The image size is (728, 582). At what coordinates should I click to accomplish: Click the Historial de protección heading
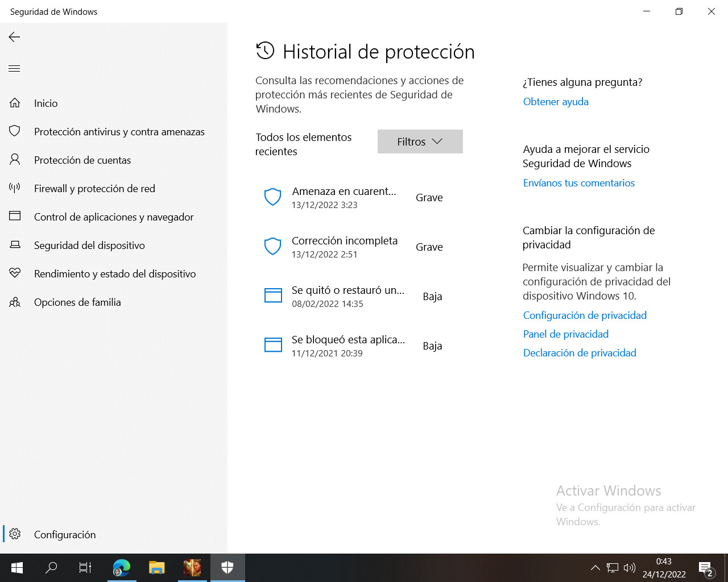pyautogui.click(x=379, y=52)
